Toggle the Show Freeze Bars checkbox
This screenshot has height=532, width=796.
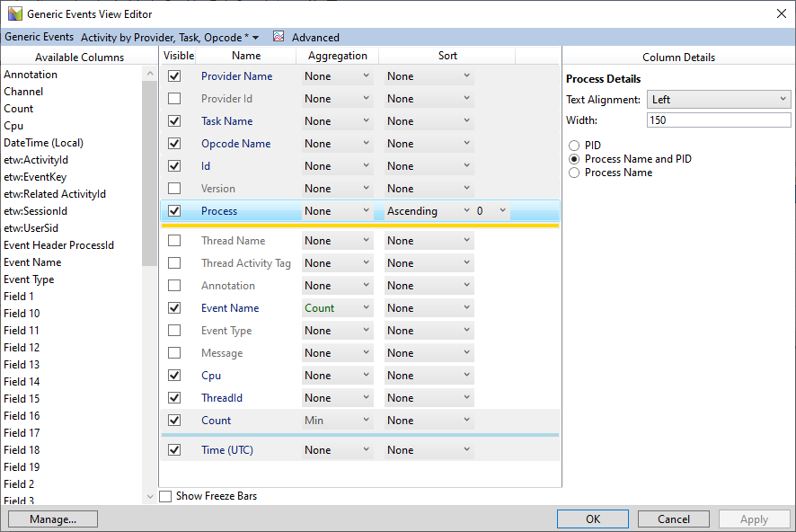(x=166, y=495)
